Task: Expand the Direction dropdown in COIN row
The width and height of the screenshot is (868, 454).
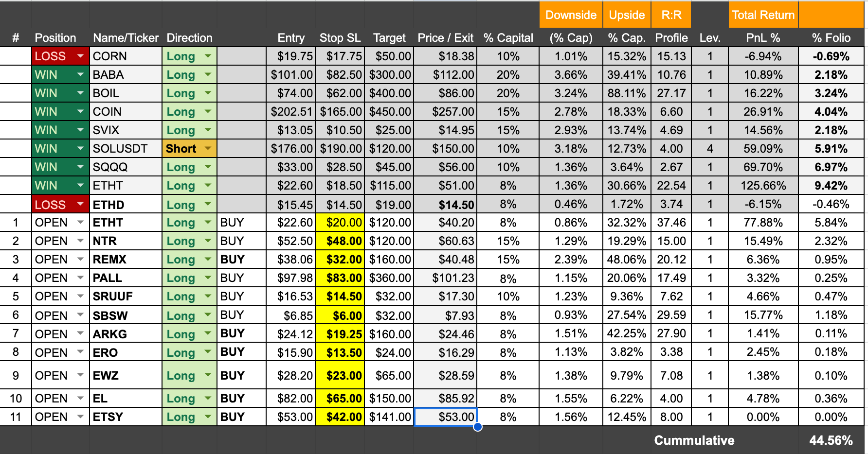Action: 208,111
